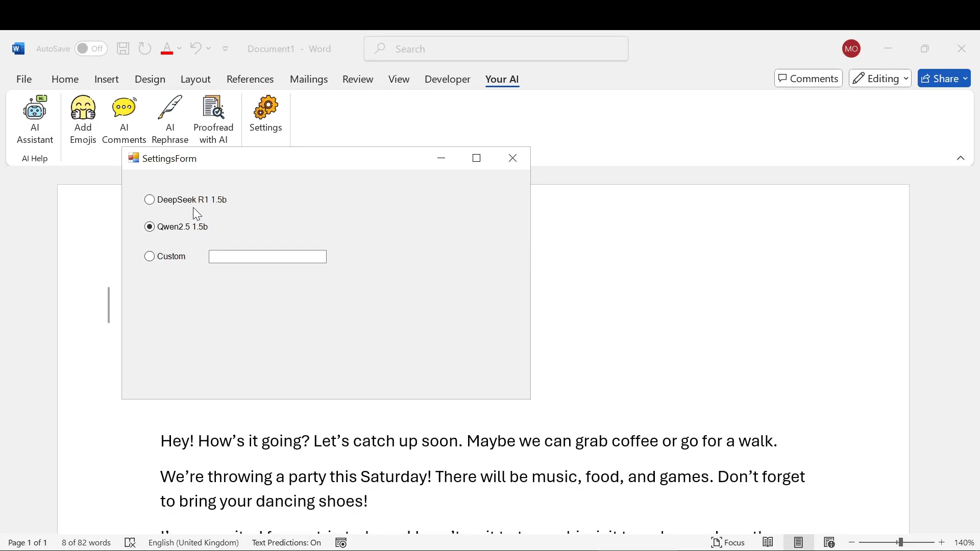Click in the text "Hey! How's it going?"
The height and width of the screenshot is (551, 980).
point(235,441)
